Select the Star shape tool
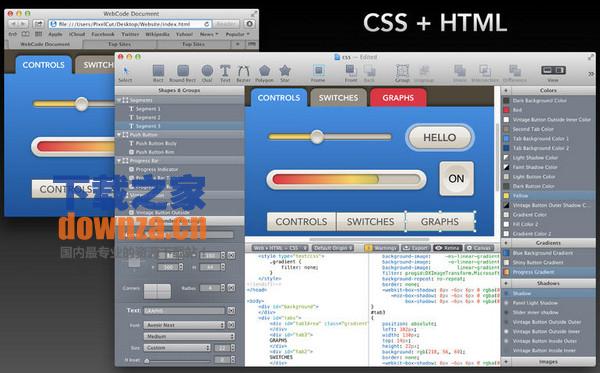600x373 pixels. point(285,74)
